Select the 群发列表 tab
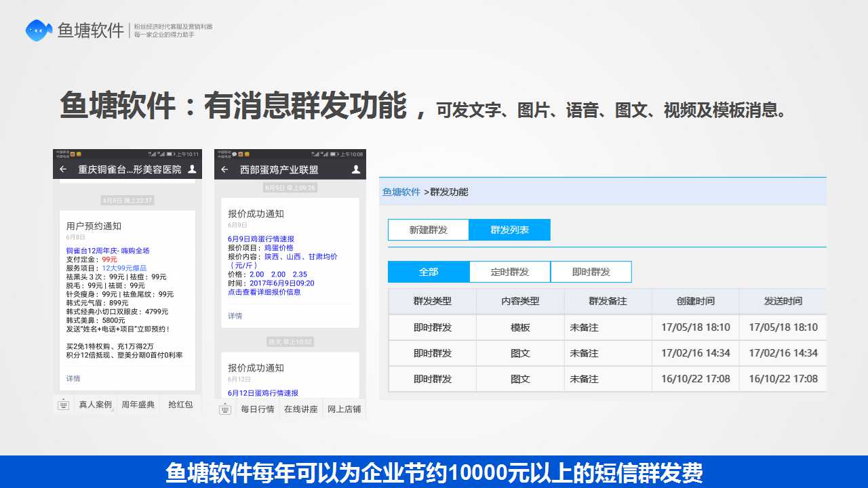The height and width of the screenshot is (488, 868). (510, 230)
